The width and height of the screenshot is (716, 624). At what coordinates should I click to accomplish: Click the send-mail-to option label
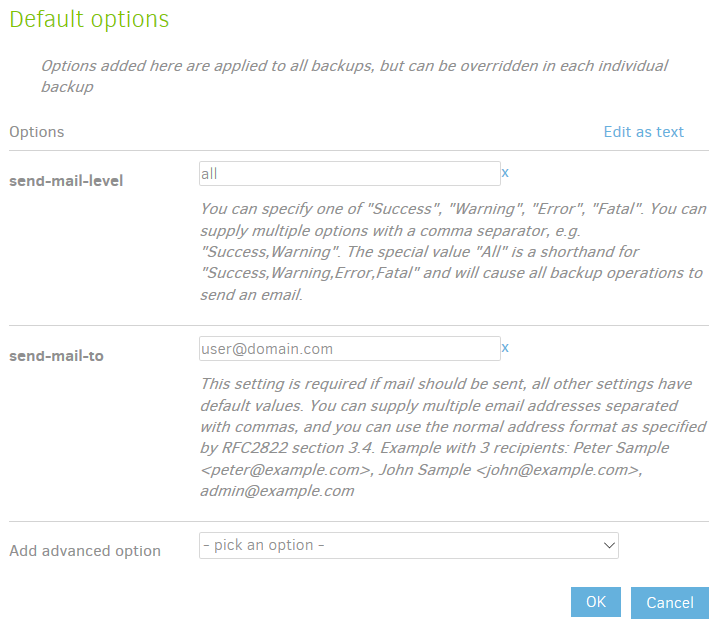pos(56,356)
